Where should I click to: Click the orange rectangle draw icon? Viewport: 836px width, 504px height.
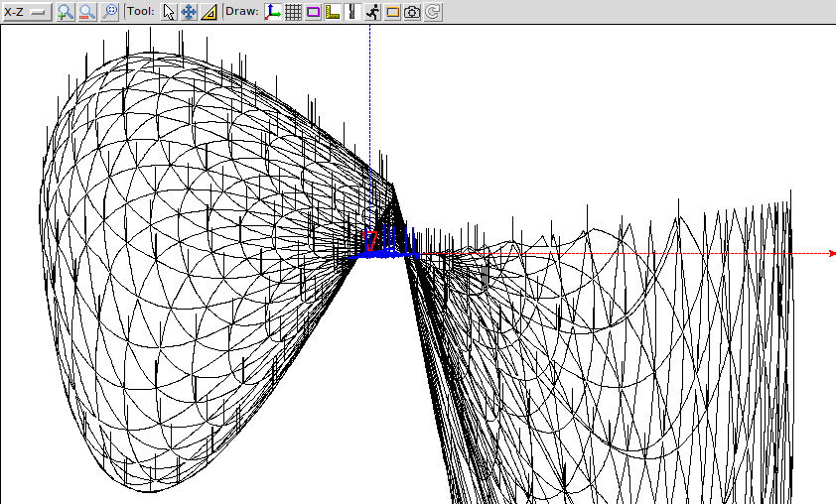[x=392, y=12]
